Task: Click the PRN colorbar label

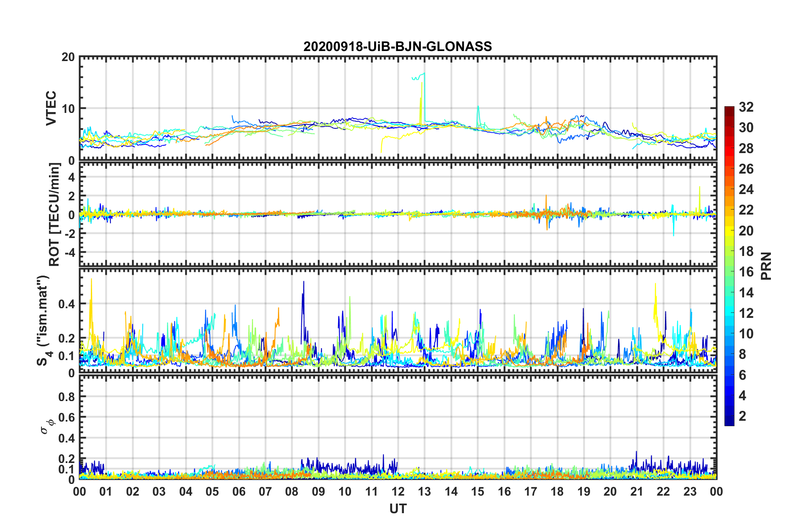Action: [766, 266]
